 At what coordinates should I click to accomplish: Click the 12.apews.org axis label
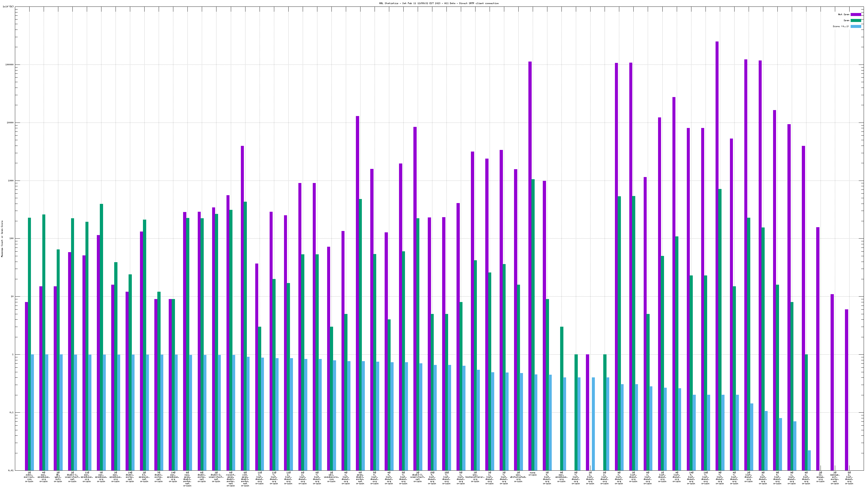click(821, 477)
